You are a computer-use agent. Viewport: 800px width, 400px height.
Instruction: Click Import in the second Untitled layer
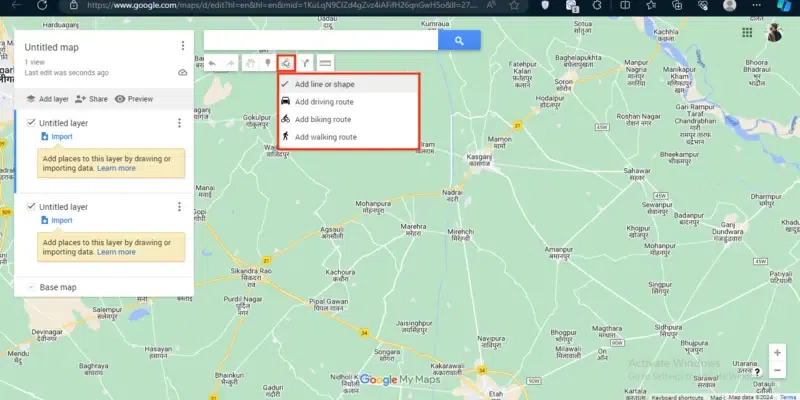tap(57, 220)
